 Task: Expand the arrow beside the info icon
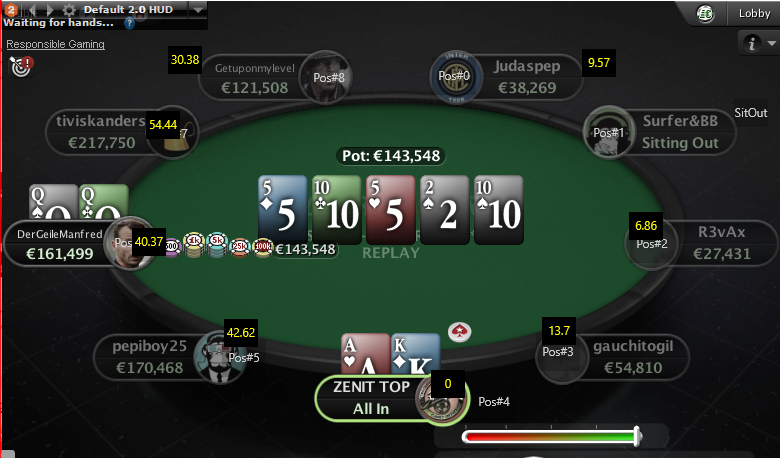pos(771,43)
